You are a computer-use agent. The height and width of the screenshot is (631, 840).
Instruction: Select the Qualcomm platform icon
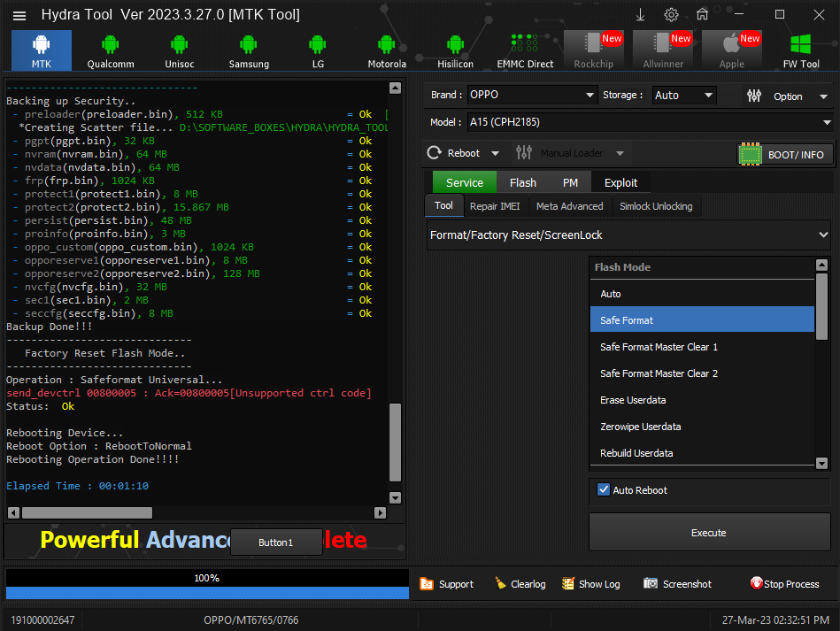(x=110, y=50)
